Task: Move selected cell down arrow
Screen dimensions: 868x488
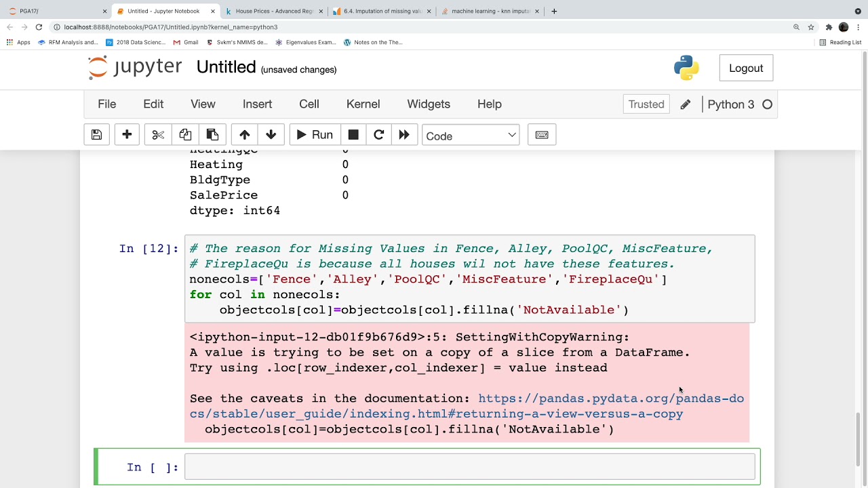Action: 271,135
